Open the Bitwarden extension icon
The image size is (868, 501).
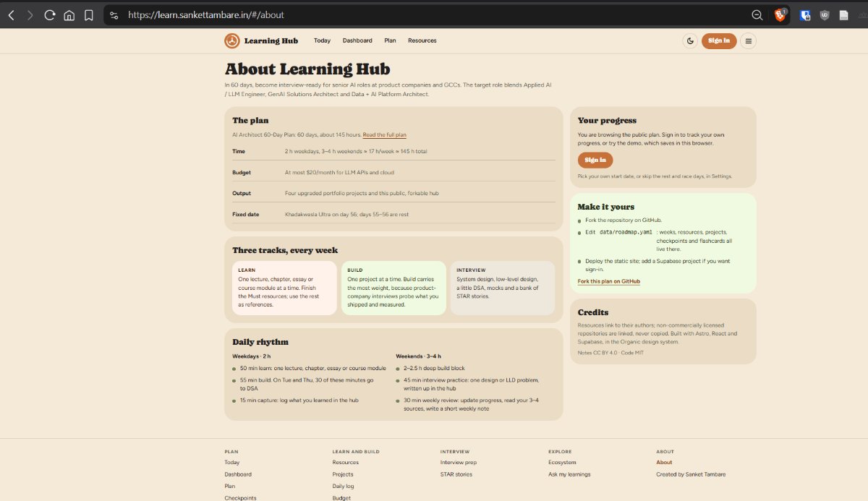[x=805, y=14]
